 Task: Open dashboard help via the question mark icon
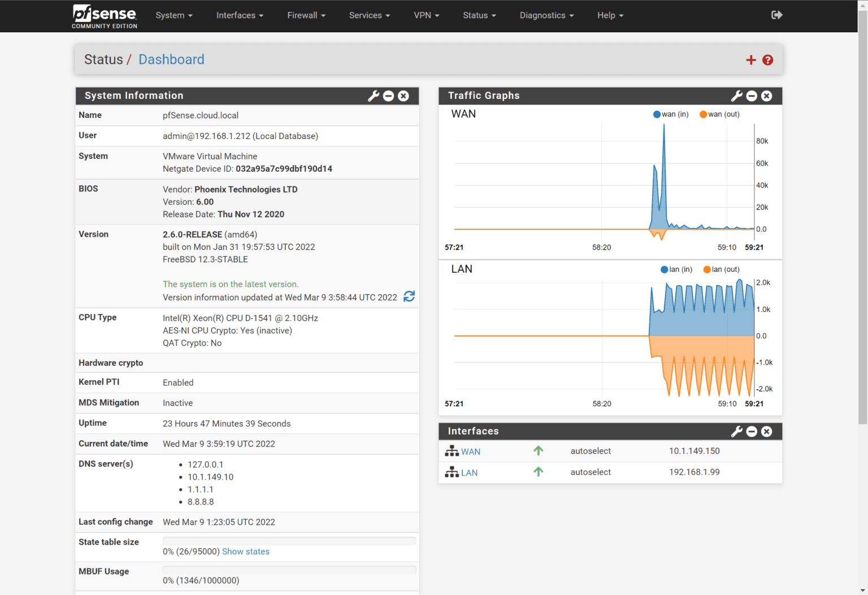click(x=767, y=59)
